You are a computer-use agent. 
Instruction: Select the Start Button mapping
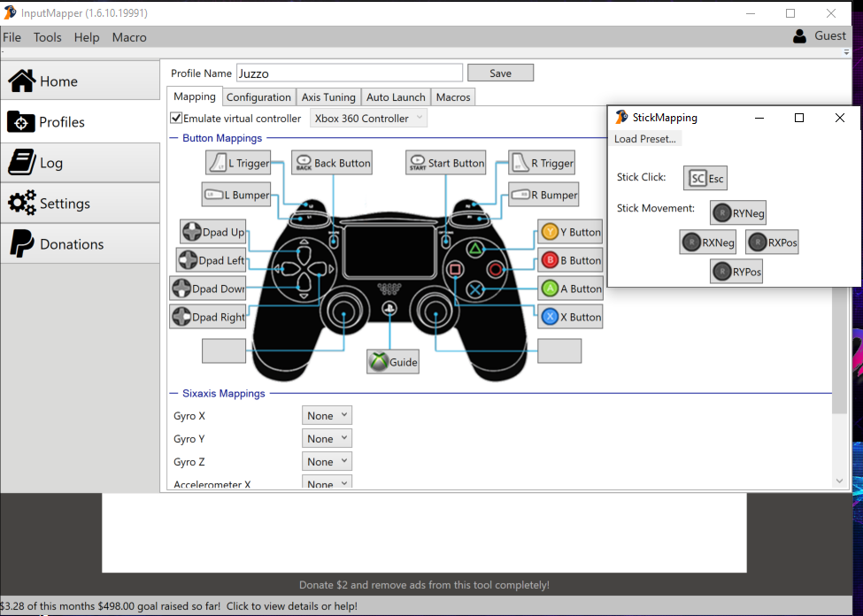446,163
